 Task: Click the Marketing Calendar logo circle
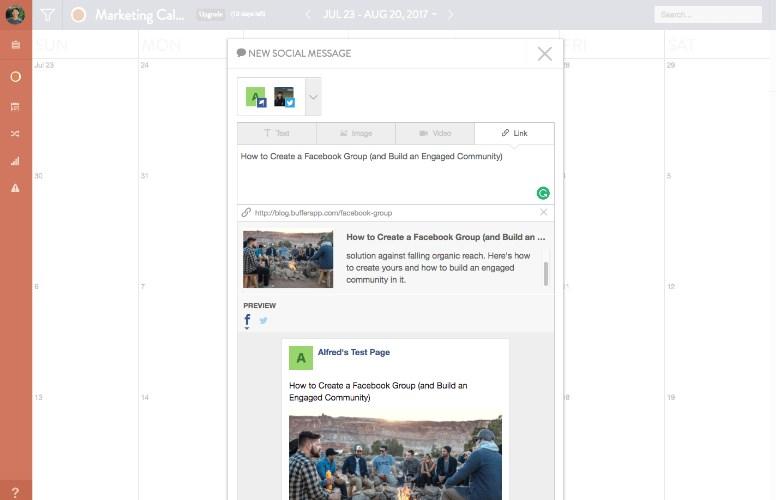(x=78, y=15)
